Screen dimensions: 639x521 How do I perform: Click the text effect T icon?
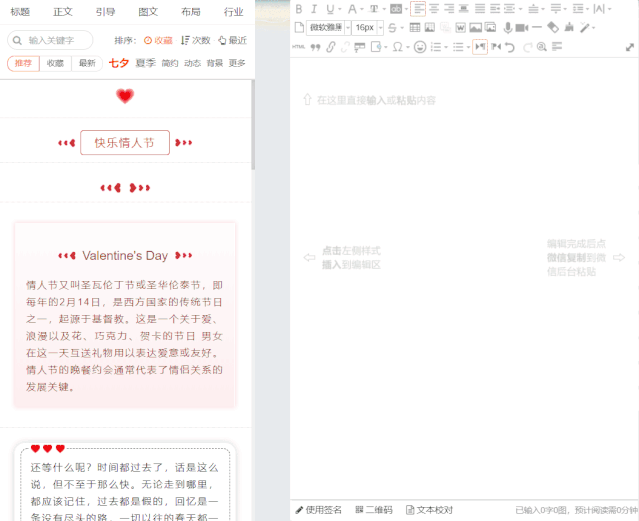tap(374, 9)
